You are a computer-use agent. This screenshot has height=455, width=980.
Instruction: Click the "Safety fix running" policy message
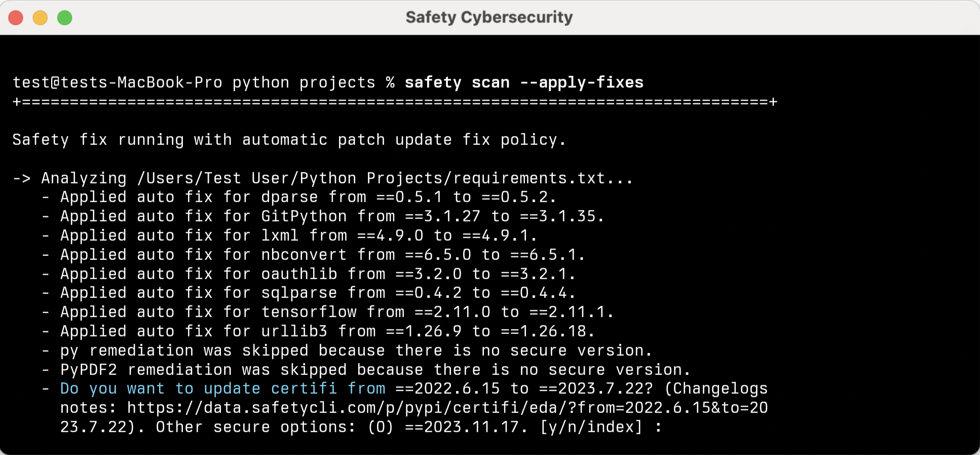pos(289,140)
